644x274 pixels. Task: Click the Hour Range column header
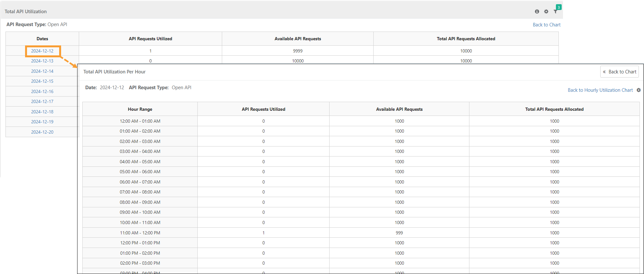140,109
